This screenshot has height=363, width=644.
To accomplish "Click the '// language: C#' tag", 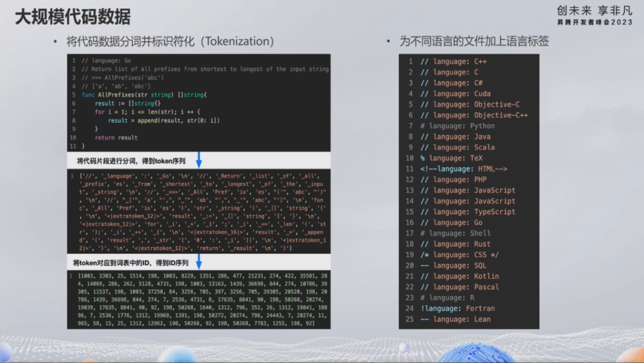I will 451,83.
